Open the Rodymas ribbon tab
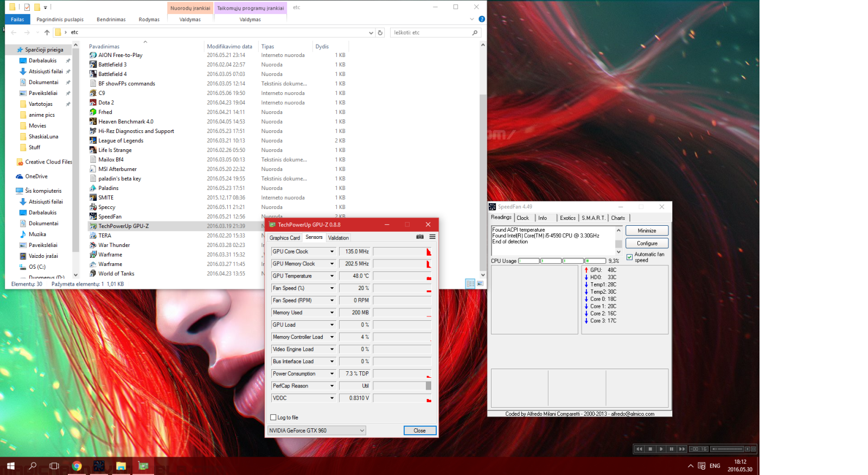The width and height of the screenshot is (868, 475). point(149,20)
